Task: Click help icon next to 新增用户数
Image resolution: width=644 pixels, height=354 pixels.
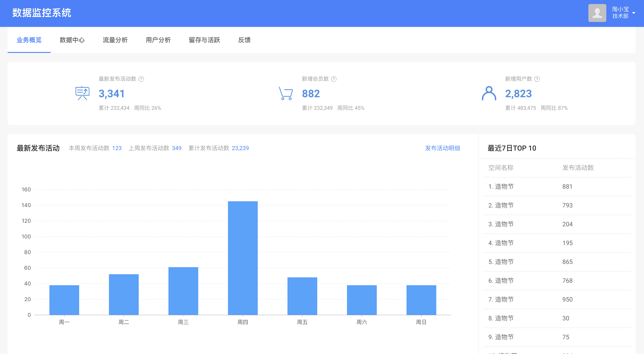Action: [x=537, y=79]
